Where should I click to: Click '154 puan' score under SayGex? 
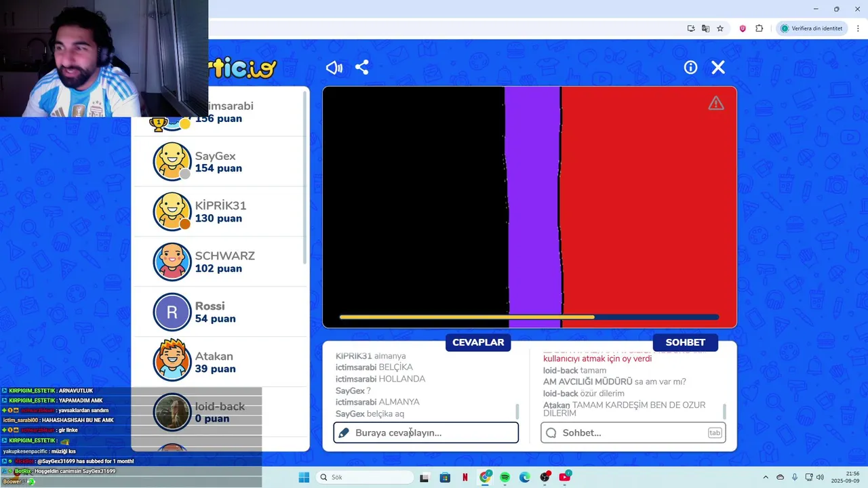point(218,168)
